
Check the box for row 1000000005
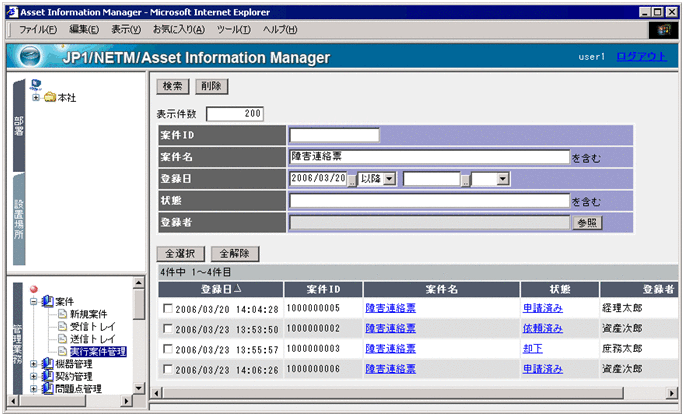[168, 309]
